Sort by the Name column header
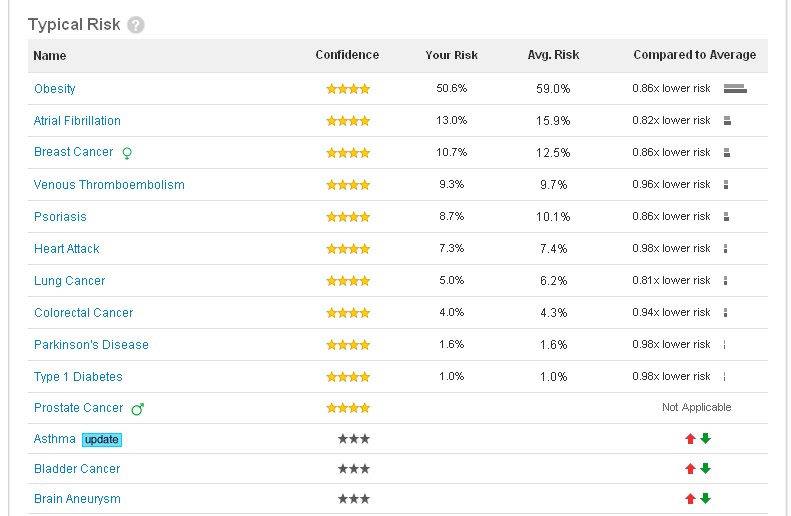The image size is (791, 516). coord(50,56)
